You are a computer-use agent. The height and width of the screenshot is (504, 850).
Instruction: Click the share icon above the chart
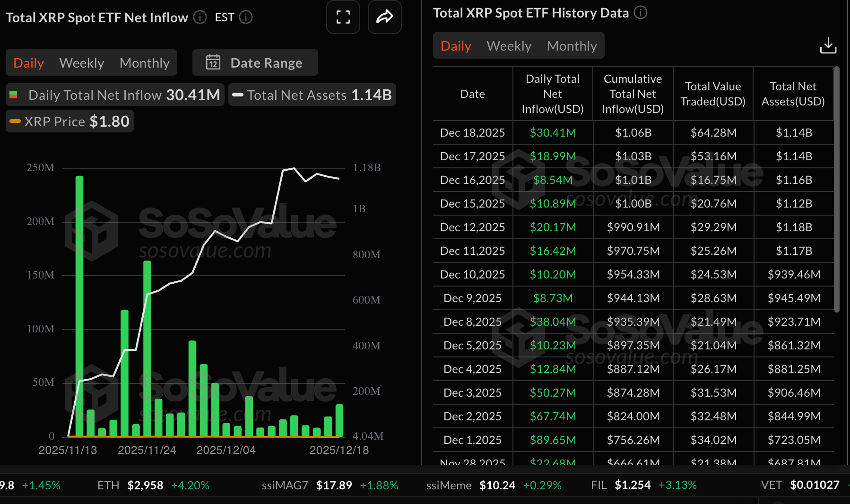(x=384, y=17)
